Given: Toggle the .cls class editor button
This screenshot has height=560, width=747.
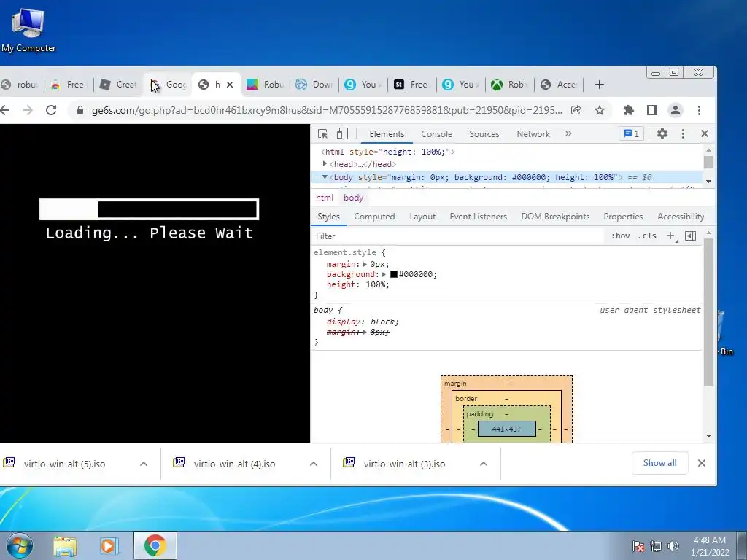Looking at the screenshot, I should 647,236.
